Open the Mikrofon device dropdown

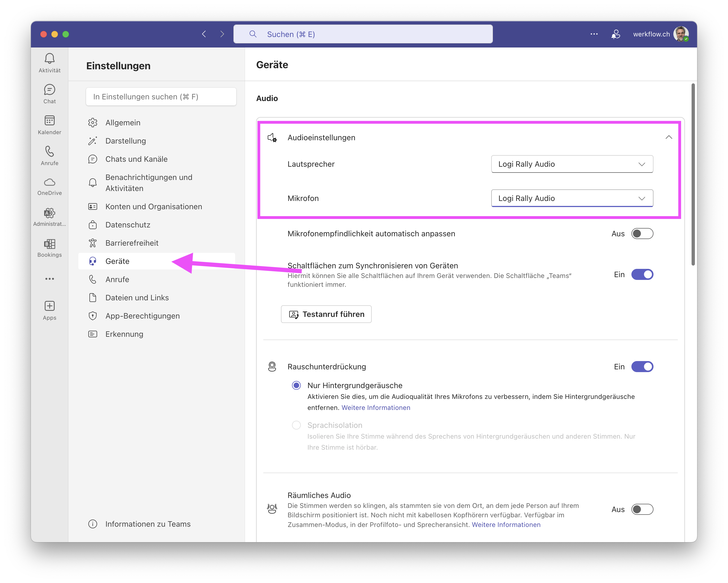pyautogui.click(x=572, y=198)
